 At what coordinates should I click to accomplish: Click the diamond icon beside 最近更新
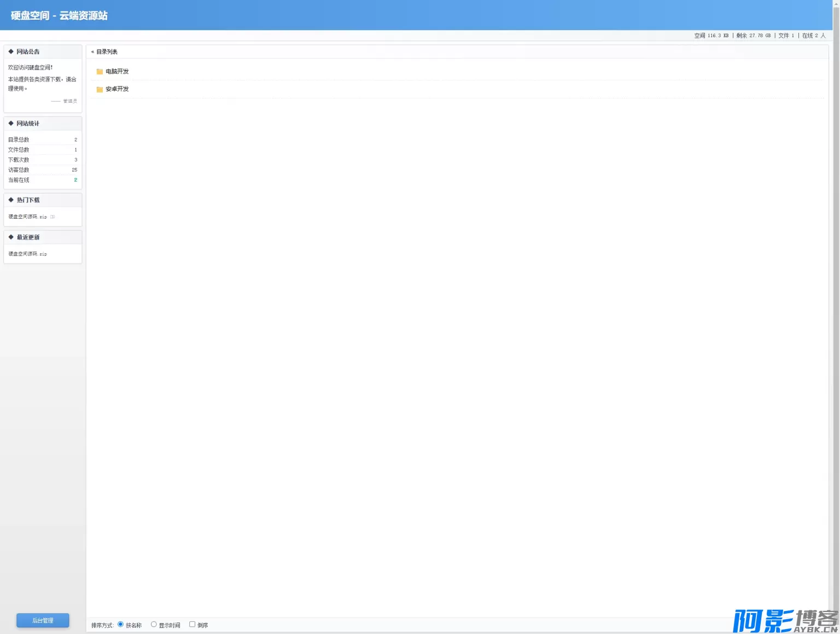[x=11, y=237]
